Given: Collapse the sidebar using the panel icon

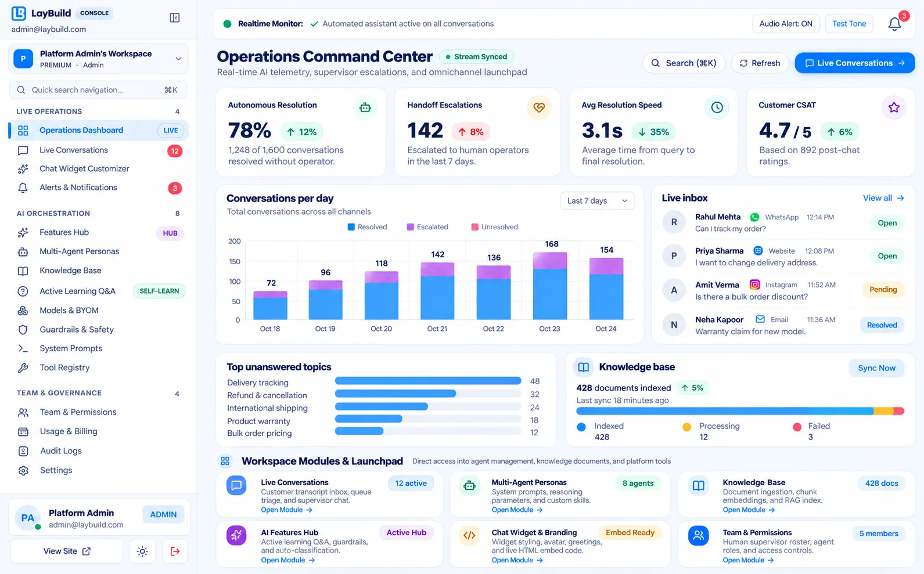Looking at the screenshot, I should (x=174, y=18).
